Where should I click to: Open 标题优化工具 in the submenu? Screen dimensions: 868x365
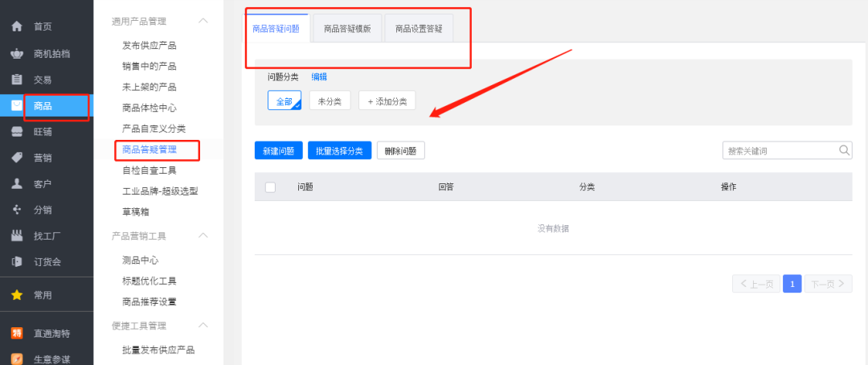pos(149,281)
